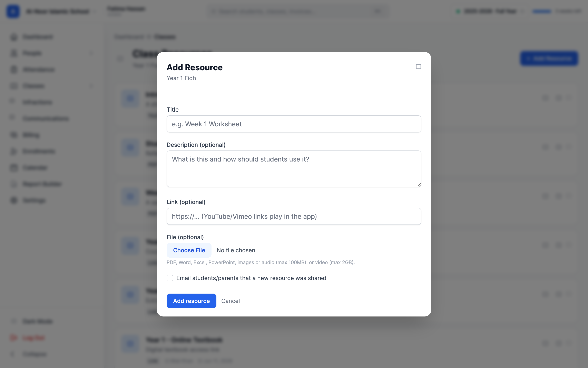Click the blue Add resource button
Image resolution: width=588 pixels, height=368 pixels.
coord(191,301)
